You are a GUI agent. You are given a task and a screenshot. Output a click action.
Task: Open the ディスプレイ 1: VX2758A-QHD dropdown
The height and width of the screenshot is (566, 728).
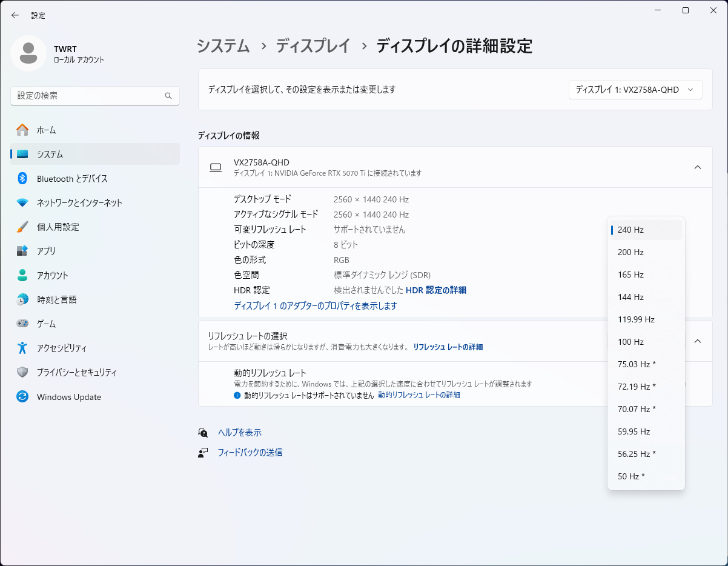635,90
